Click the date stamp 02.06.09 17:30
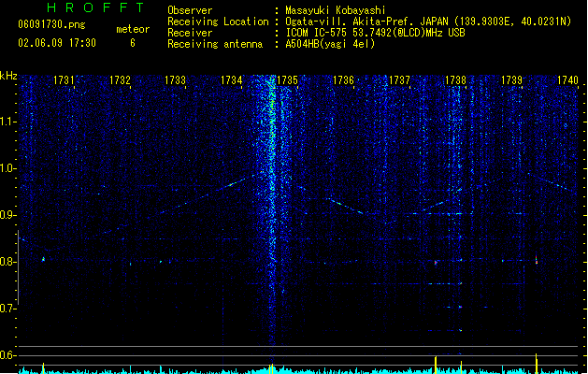 click(57, 43)
